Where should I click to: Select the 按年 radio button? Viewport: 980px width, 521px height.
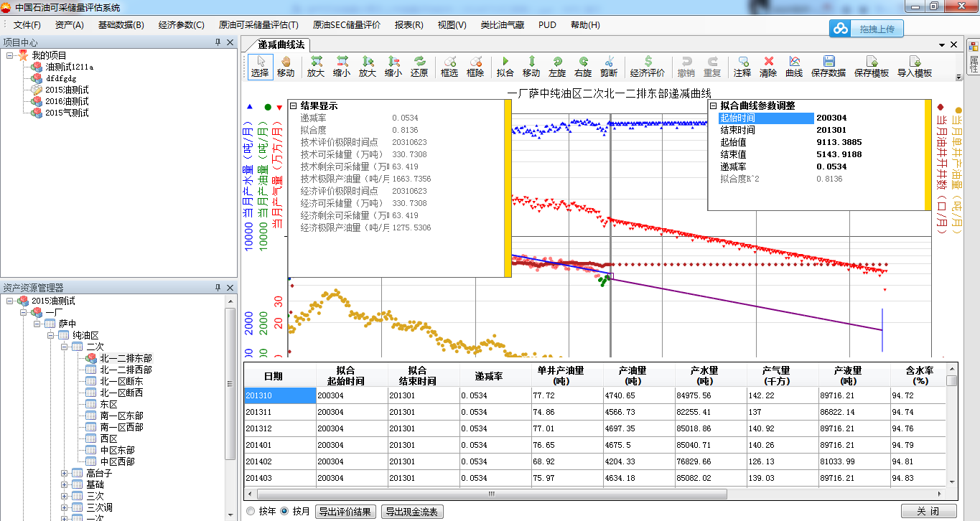click(251, 512)
